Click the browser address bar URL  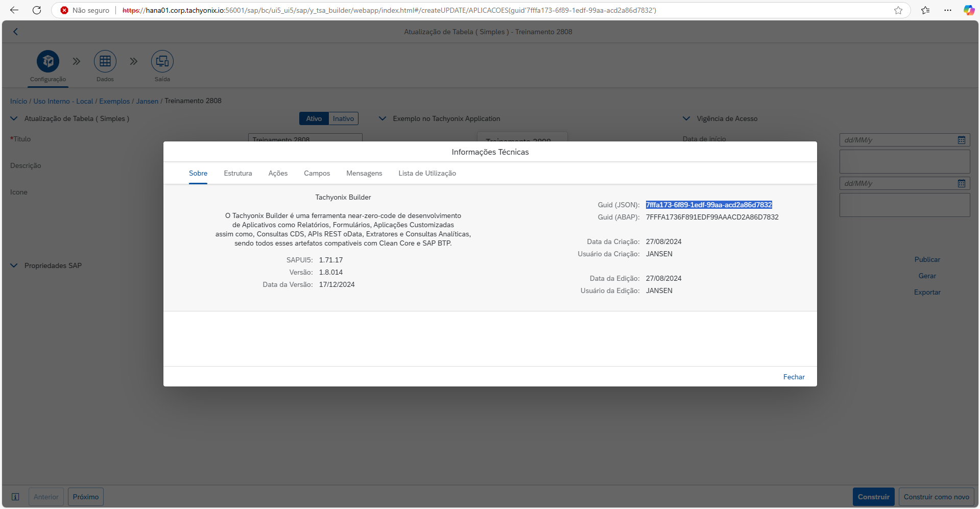coord(389,10)
